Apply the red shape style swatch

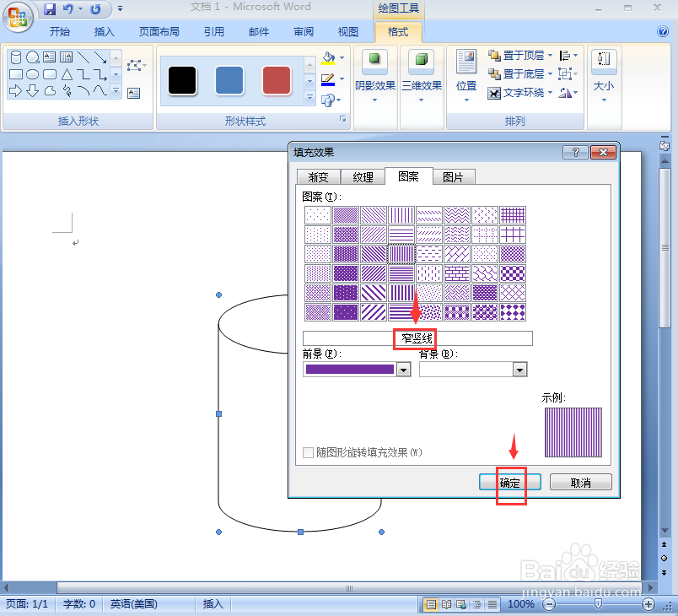click(277, 80)
